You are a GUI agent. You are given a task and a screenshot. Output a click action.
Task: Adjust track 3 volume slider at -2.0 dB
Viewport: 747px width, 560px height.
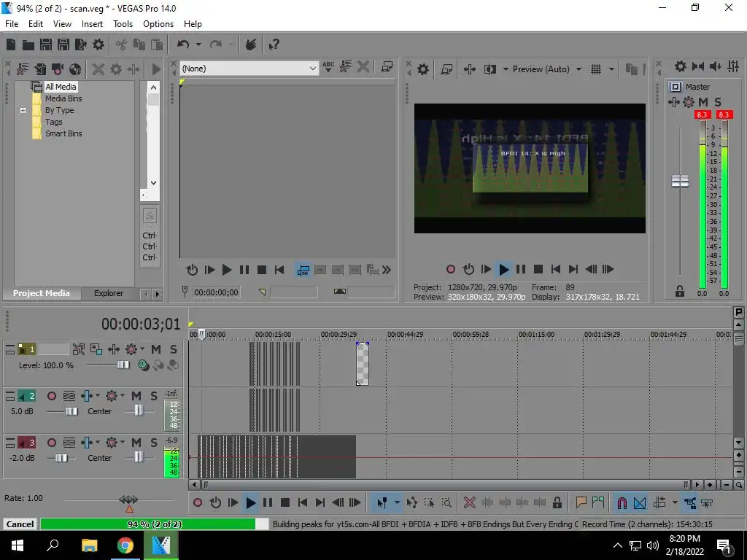61,458
